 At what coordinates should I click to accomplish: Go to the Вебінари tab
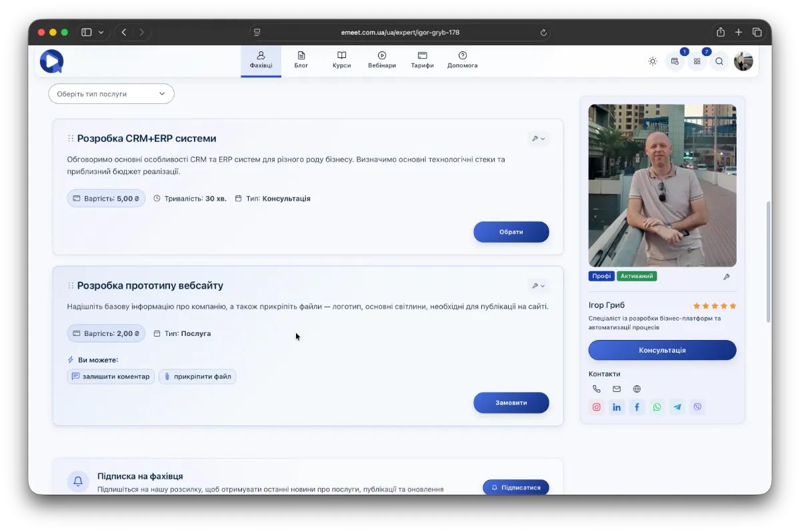(382, 60)
